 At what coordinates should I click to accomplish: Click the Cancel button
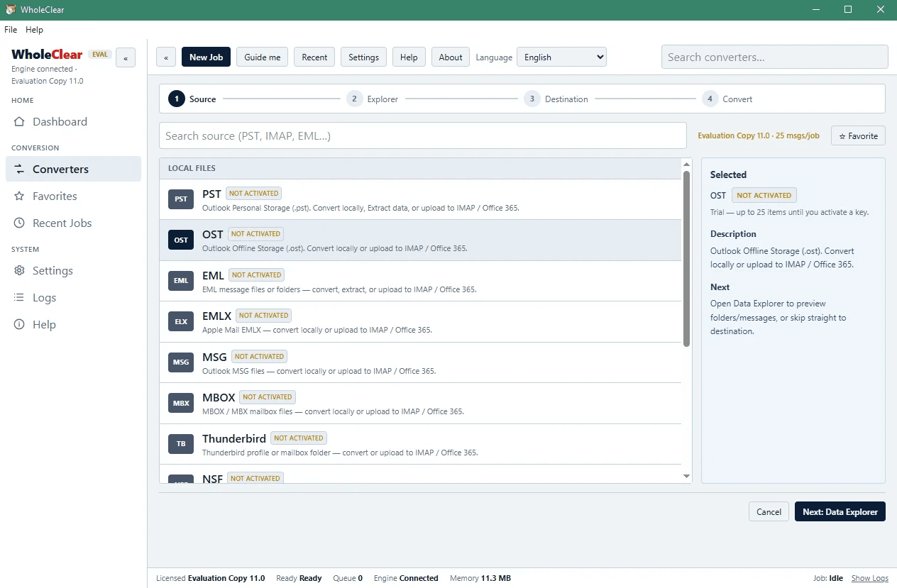point(769,511)
